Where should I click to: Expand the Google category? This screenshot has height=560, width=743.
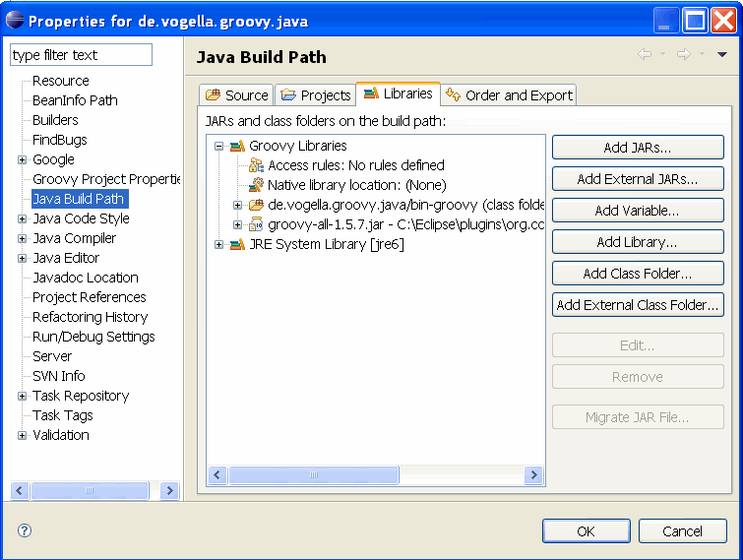click(x=22, y=159)
